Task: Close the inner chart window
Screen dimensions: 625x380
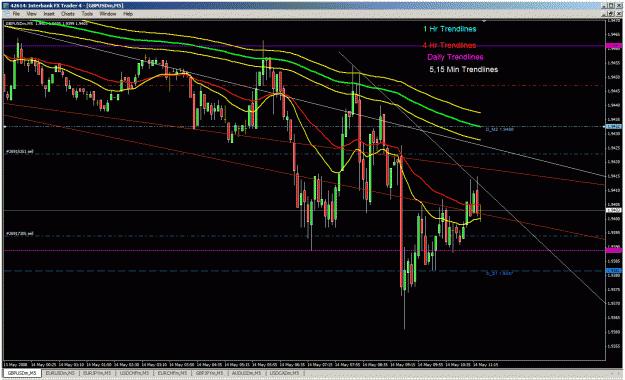Action: click(x=619, y=14)
